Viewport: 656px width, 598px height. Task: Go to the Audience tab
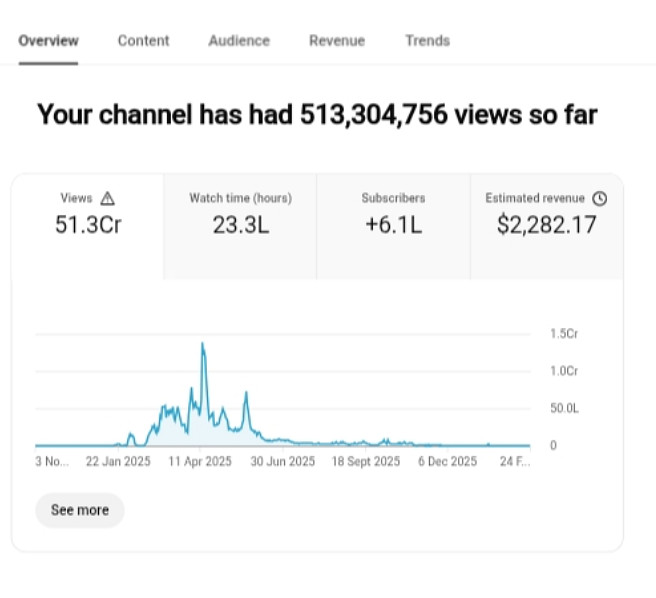pyautogui.click(x=239, y=41)
